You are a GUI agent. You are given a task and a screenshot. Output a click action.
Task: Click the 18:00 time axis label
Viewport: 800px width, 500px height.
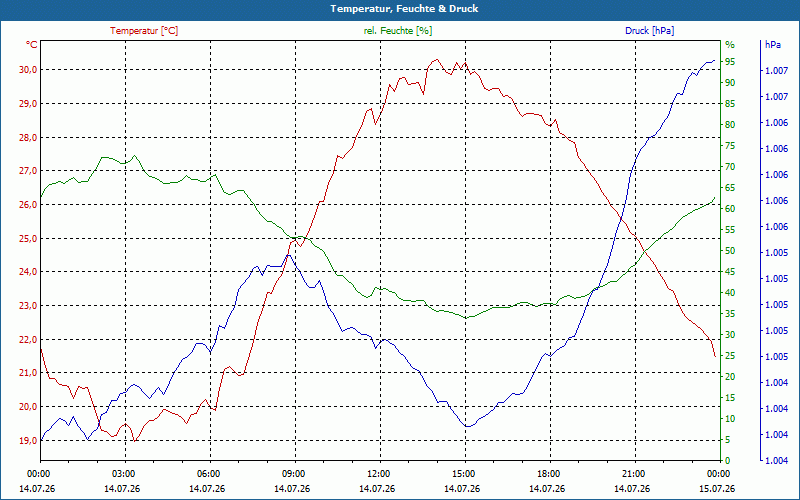[547, 473]
